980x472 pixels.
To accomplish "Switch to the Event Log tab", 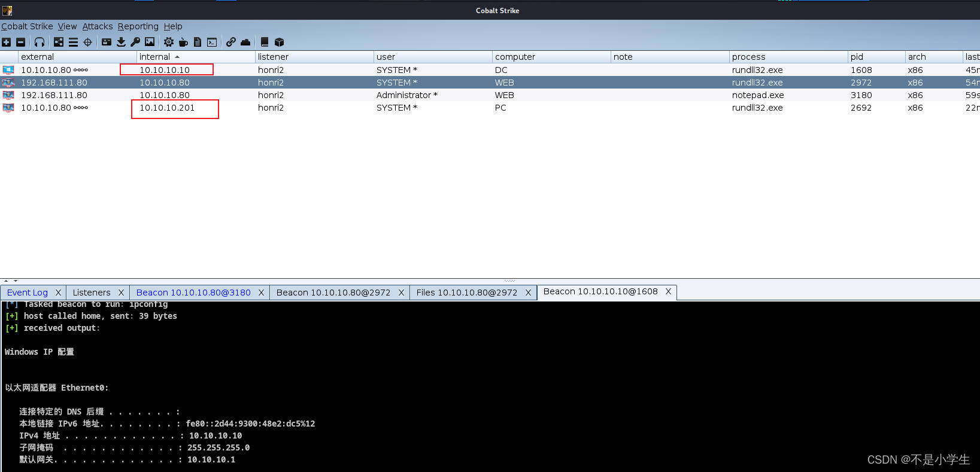I will click(28, 293).
